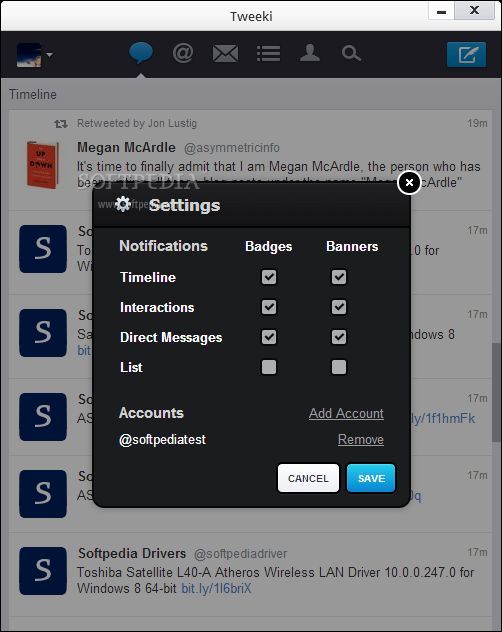Open Megan McArdle's profile name

(x=126, y=148)
